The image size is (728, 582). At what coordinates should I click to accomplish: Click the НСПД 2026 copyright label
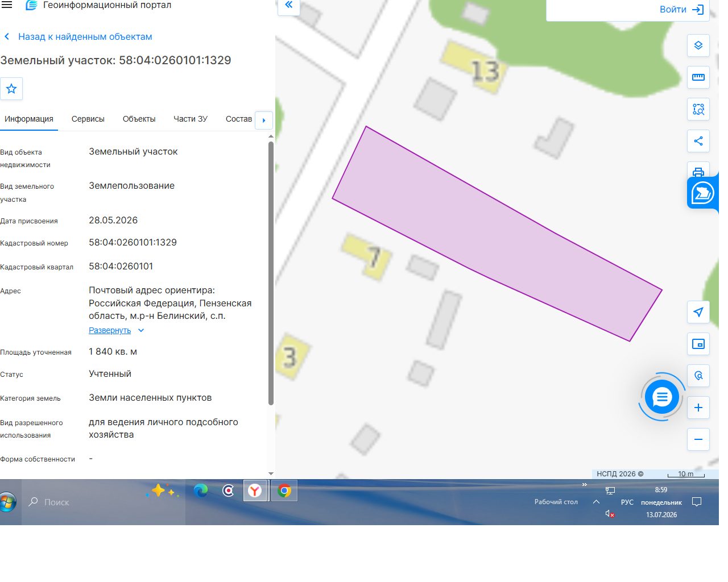click(620, 473)
